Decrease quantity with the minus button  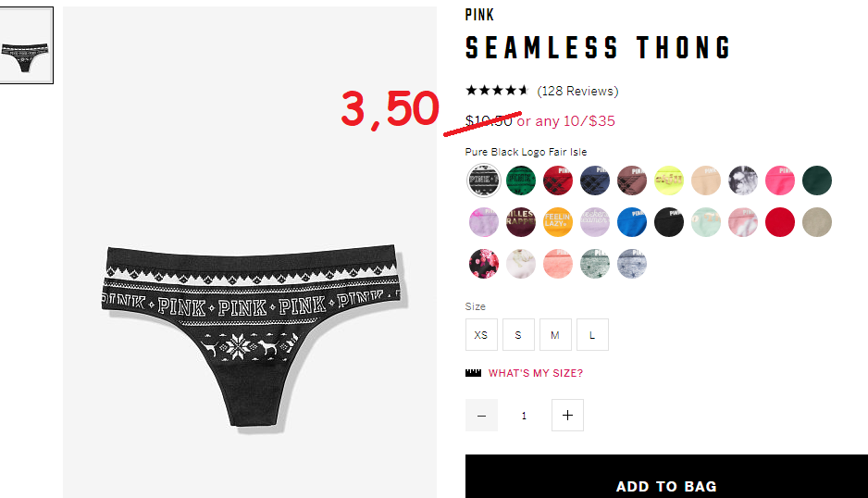[481, 415]
